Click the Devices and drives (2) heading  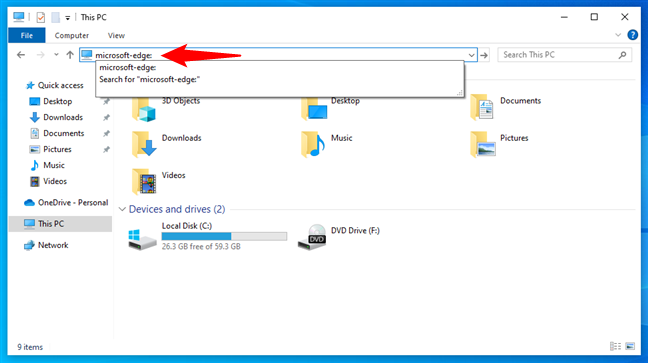[x=177, y=209]
